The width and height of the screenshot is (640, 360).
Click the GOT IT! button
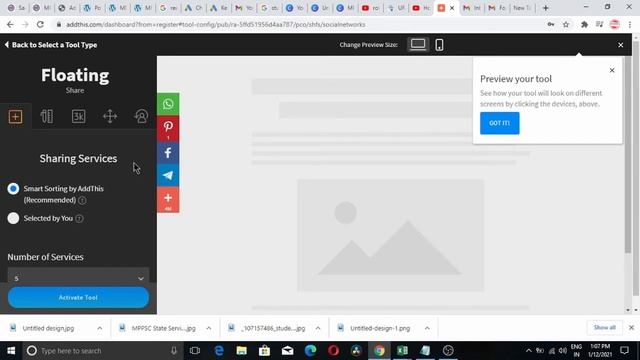pos(500,123)
